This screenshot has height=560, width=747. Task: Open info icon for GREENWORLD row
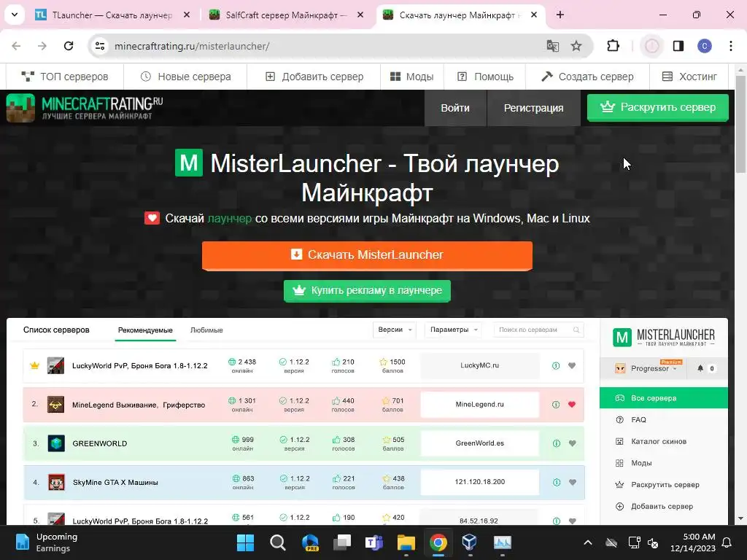pos(557,443)
